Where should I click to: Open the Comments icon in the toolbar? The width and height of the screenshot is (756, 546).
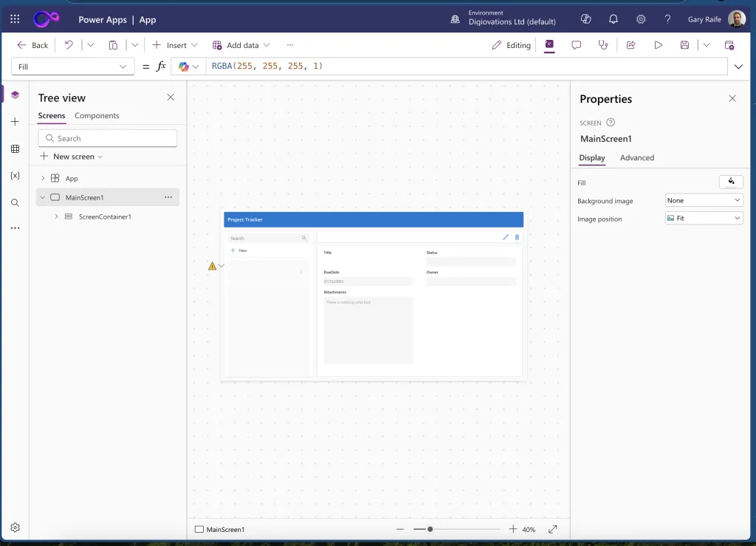576,45
